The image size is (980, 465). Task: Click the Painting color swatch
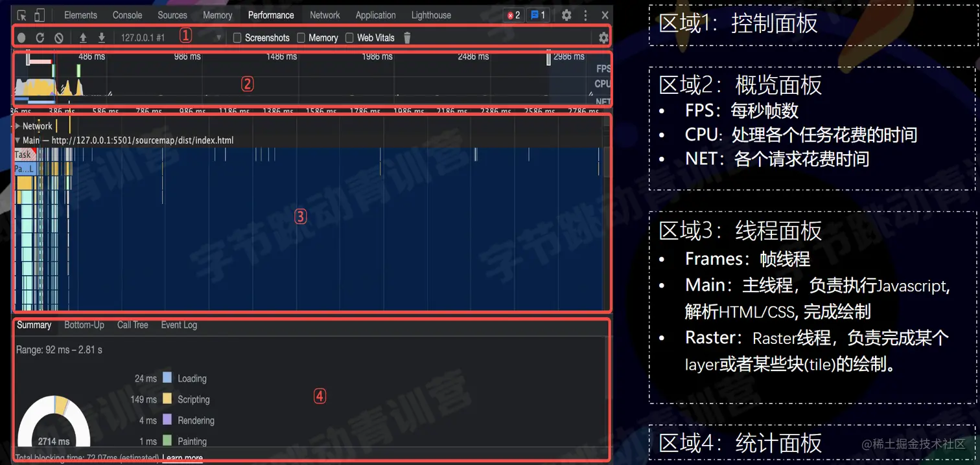(167, 440)
